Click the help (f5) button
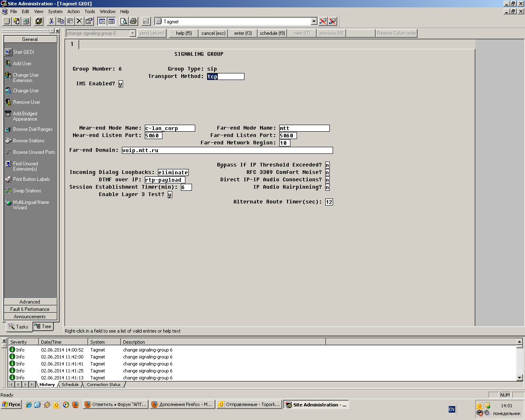The image size is (525, 420). point(184,33)
